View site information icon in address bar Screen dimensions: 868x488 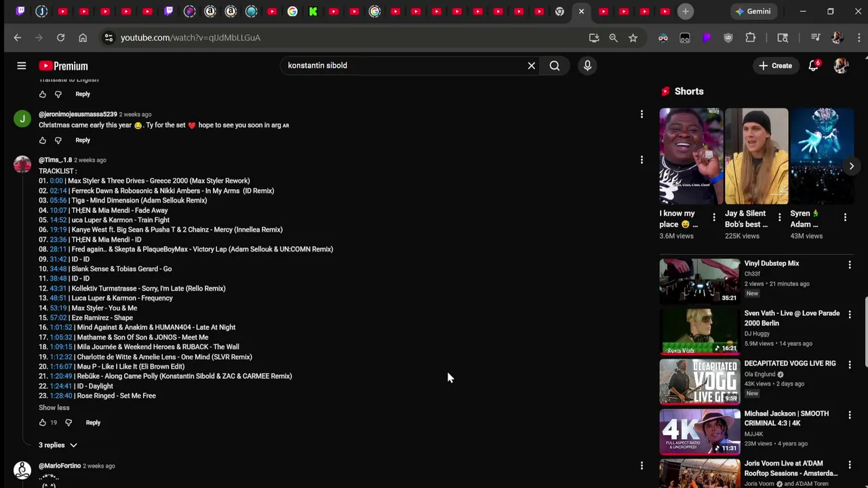[108, 38]
